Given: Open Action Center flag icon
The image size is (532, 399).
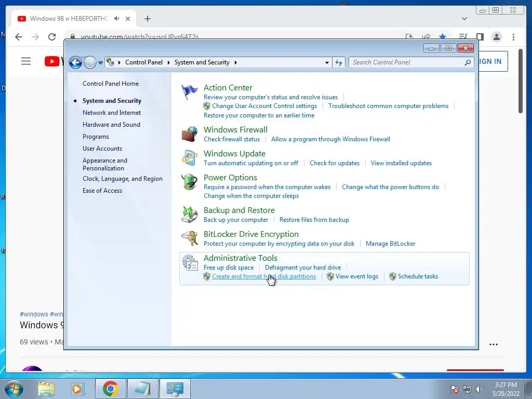Looking at the screenshot, I should click(189, 91).
